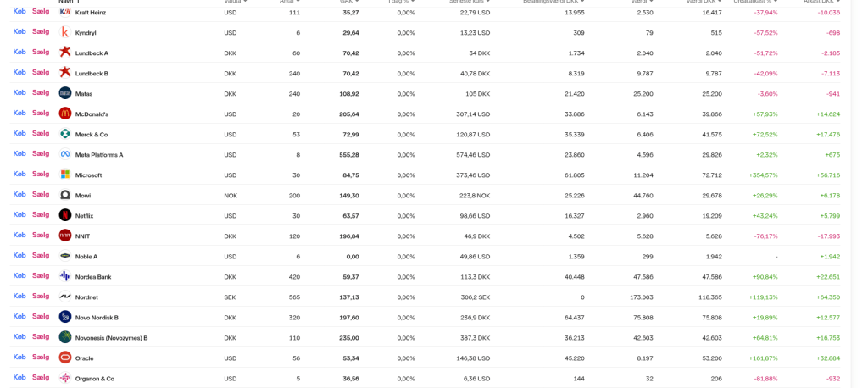Open the Nordnet stock name link

pos(87,297)
